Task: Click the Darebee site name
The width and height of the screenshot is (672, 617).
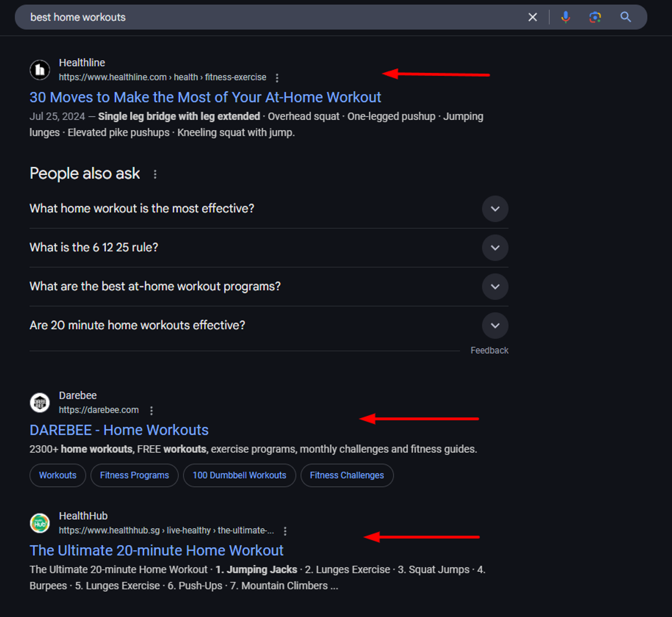Action: pyautogui.click(x=78, y=395)
